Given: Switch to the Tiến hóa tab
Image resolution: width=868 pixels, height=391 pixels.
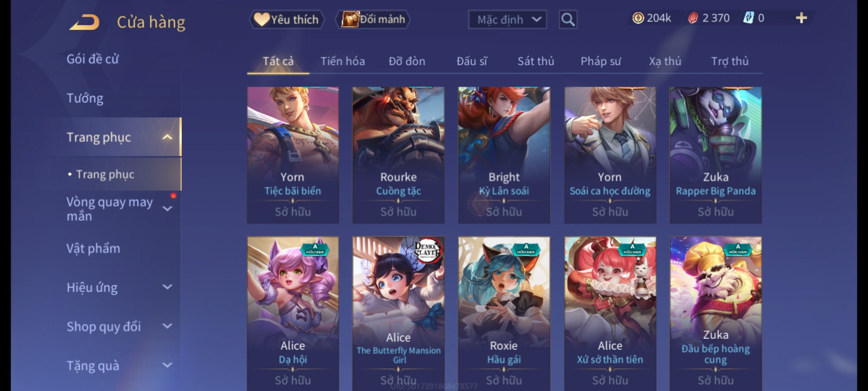Looking at the screenshot, I should [342, 61].
